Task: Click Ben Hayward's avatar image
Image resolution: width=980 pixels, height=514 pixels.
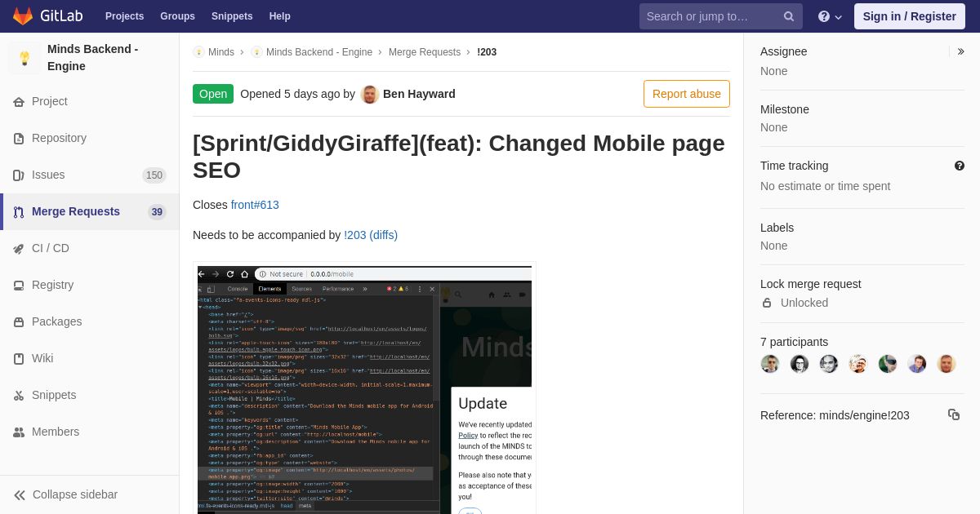Action: 370,95
